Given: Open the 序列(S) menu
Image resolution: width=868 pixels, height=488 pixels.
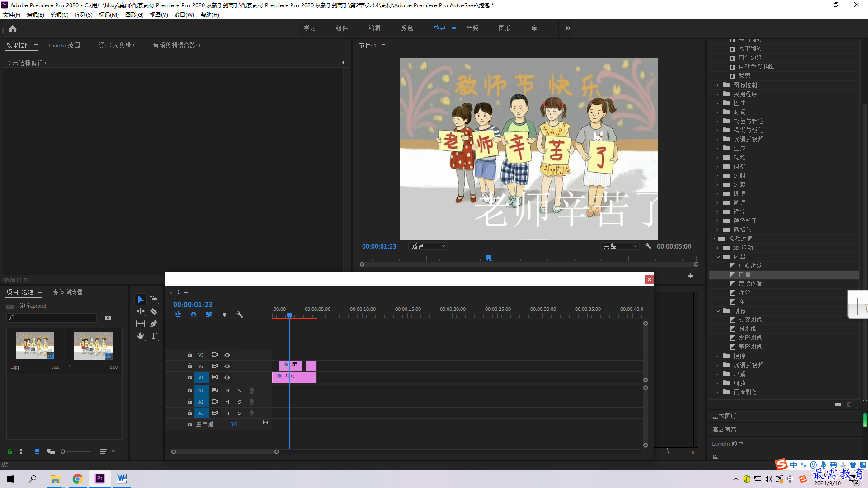Looking at the screenshot, I should point(84,15).
